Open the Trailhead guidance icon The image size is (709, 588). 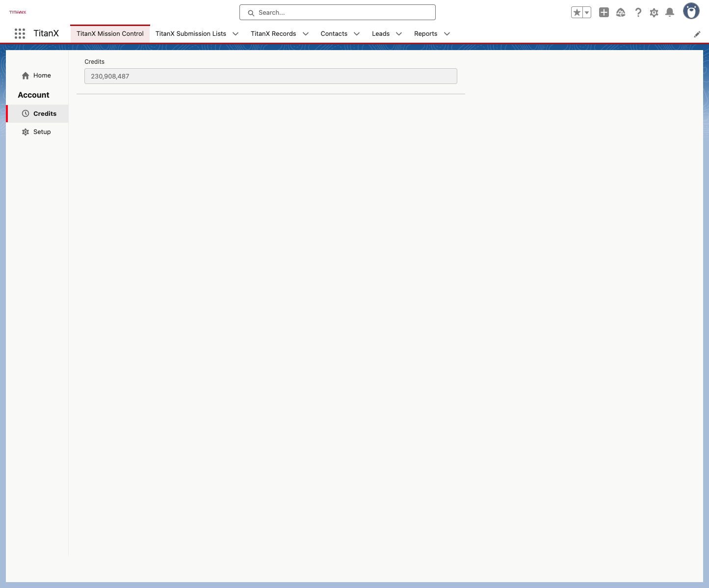pyautogui.click(x=621, y=13)
